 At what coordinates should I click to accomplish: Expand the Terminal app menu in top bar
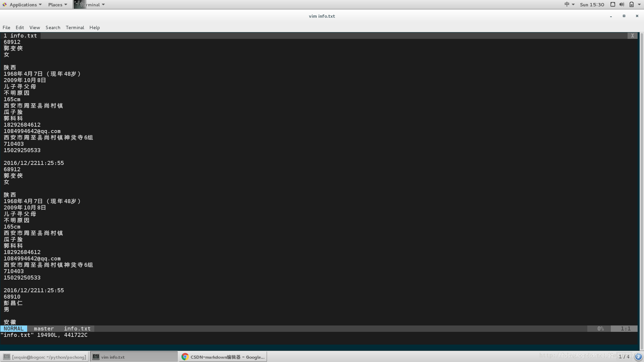coord(92,5)
